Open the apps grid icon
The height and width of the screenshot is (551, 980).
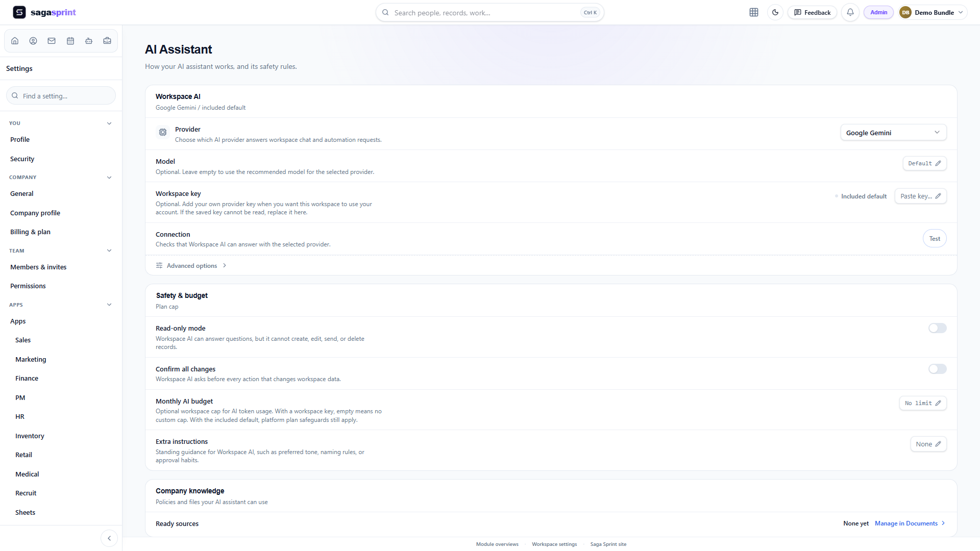click(x=754, y=12)
